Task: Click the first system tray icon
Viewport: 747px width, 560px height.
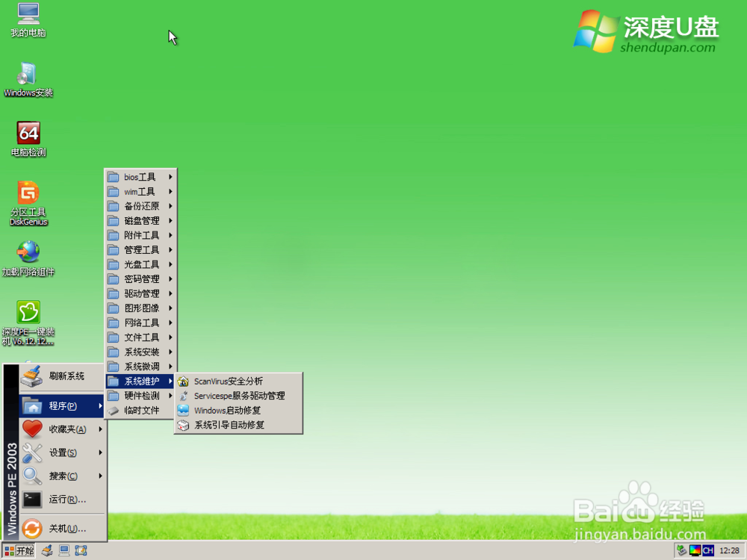Action: [x=682, y=551]
